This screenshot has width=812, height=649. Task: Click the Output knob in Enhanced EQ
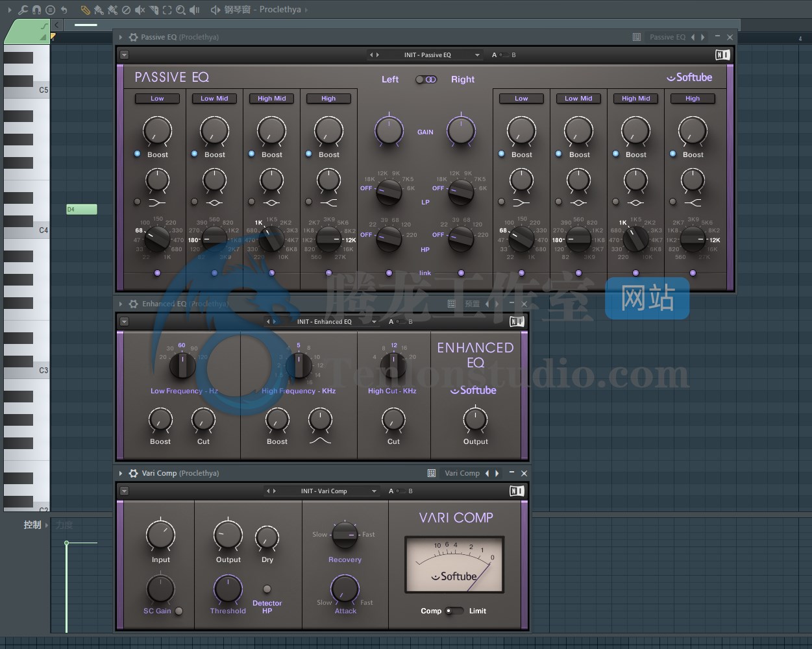point(475,420)
